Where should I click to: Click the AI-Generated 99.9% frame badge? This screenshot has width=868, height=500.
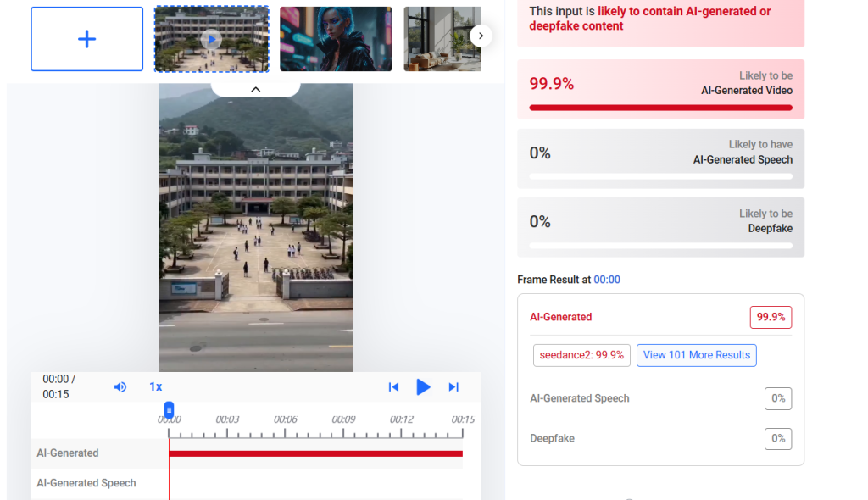click(x=771, y=317)
